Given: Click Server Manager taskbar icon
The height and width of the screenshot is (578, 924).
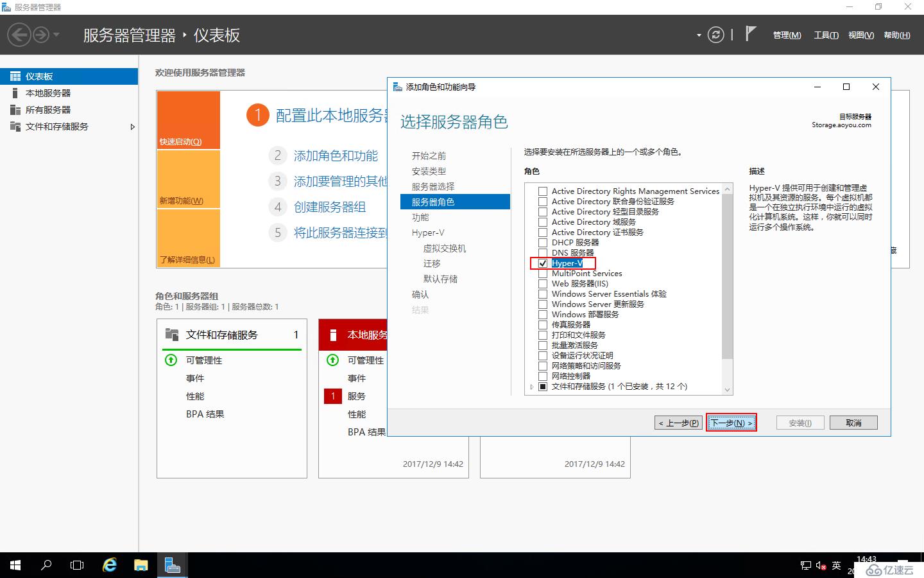Looking at the screenshot, I should pos(172,565).
